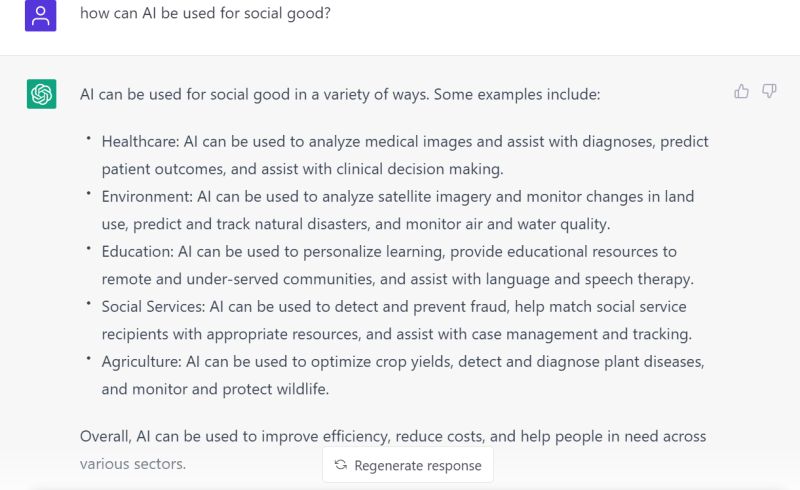Click the text 'patient outcomes' line
Screen dimensions: 800x490
click(x=303, y=169)
